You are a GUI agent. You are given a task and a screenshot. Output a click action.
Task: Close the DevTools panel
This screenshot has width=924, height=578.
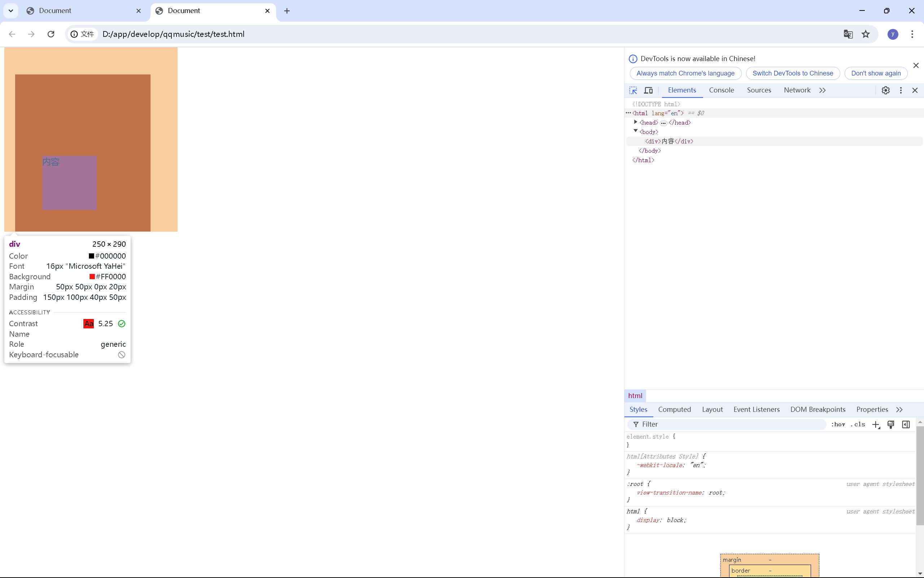(x=915, y=90)
